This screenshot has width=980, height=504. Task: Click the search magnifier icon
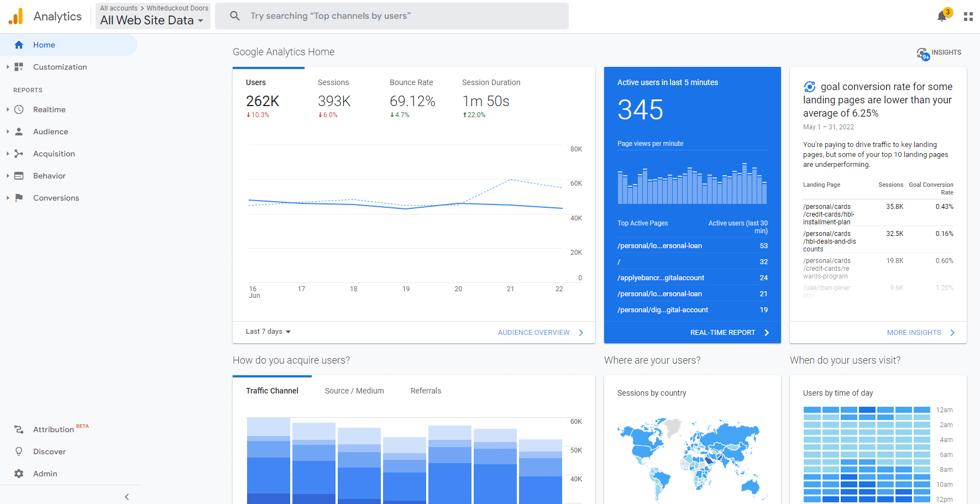click(x=235, y=16)
